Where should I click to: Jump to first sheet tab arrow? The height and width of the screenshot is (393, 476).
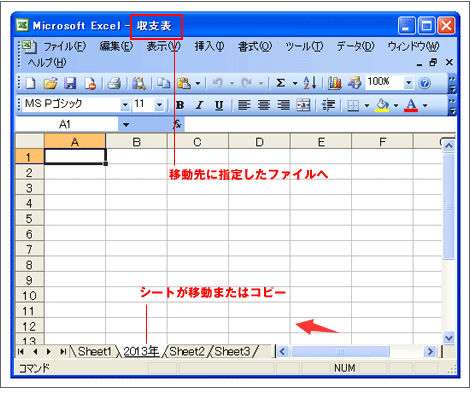[x=21, y=352]
